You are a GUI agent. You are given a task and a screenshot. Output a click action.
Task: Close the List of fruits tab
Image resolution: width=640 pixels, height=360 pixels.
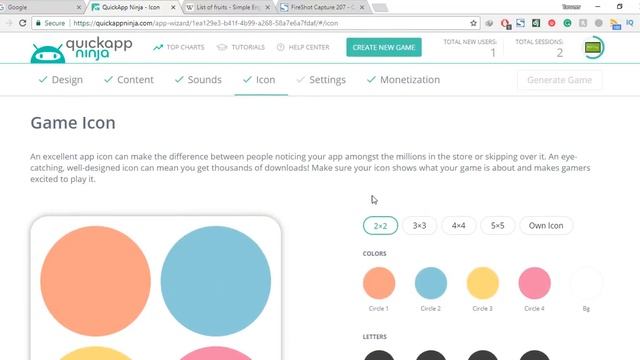(x=268, y=7)
